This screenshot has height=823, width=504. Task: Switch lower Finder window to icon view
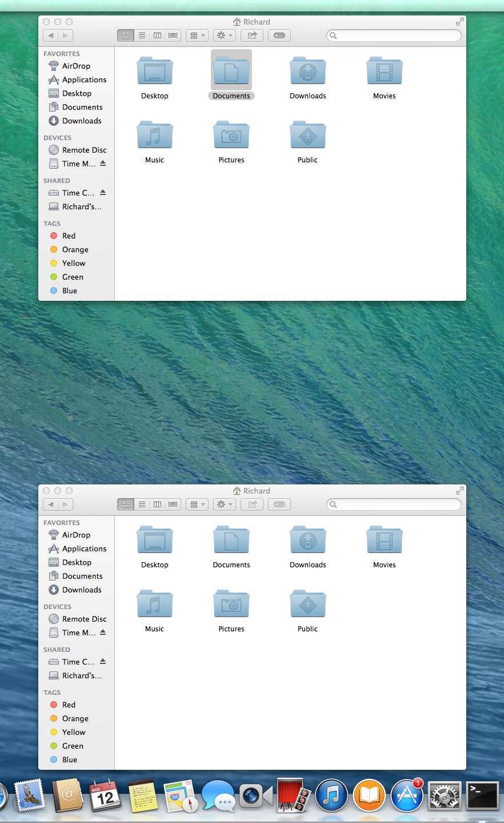(x=126, y=504)
